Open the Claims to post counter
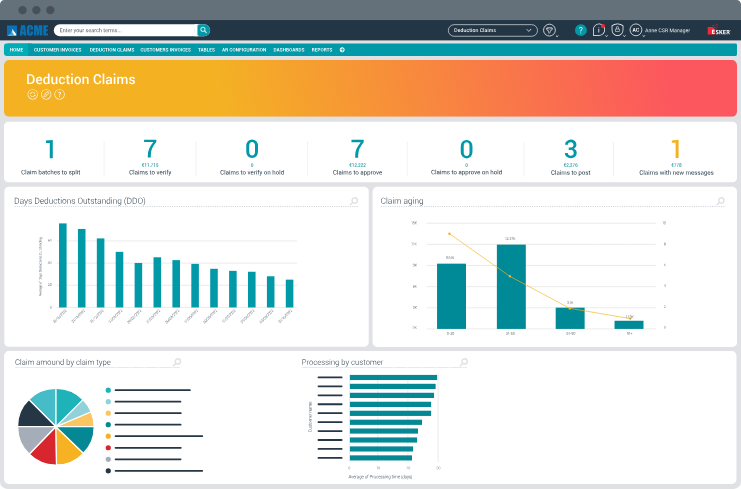This screenshot has width=741, height=489. (x=570, y=157)
